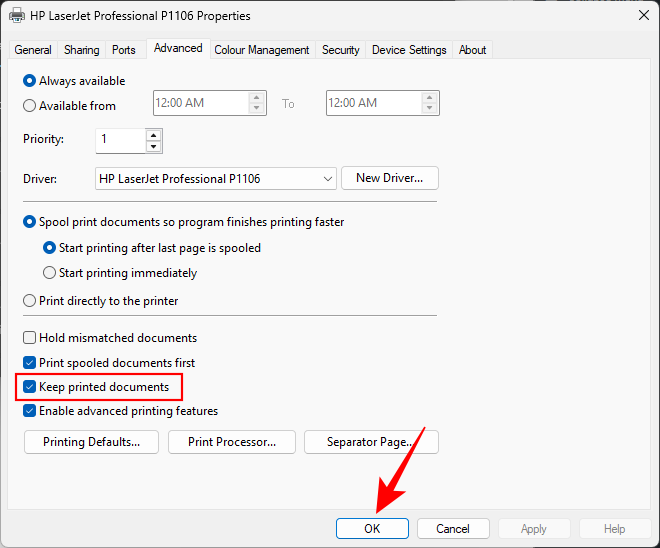Uncheck Enable advanced printing features
Screen dimensions: 660x548
[30, 411]
